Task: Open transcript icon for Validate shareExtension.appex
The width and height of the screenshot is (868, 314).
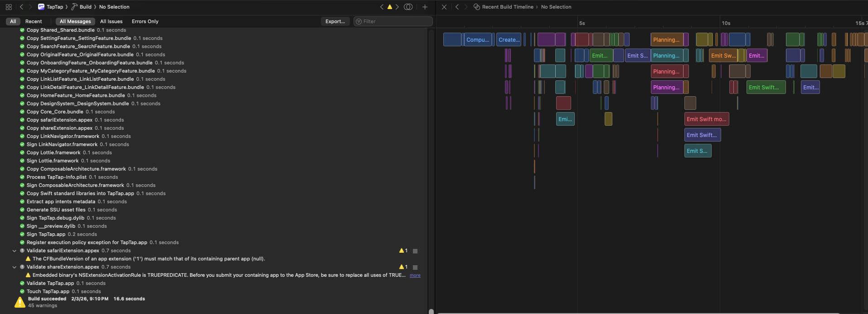Action: (x=415, y=267)
